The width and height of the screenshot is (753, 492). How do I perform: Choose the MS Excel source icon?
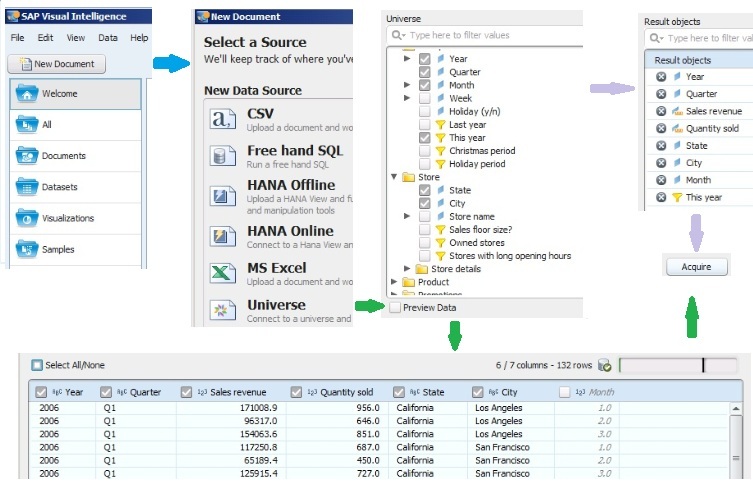tap(222, 273)
